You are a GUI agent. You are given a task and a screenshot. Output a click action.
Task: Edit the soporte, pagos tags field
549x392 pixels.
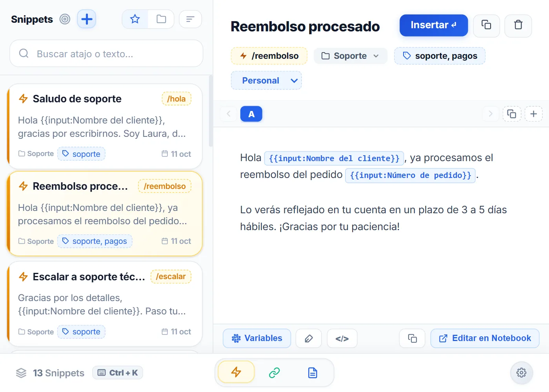(440, 56)
